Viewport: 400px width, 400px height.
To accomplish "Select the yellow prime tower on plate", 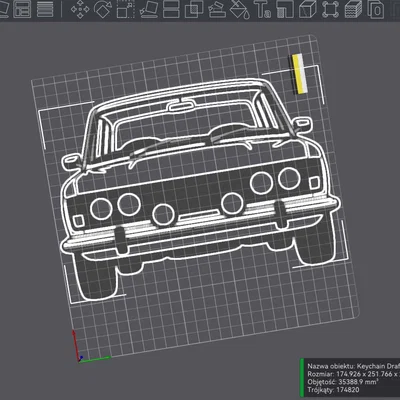I will (x=300, y=74).
